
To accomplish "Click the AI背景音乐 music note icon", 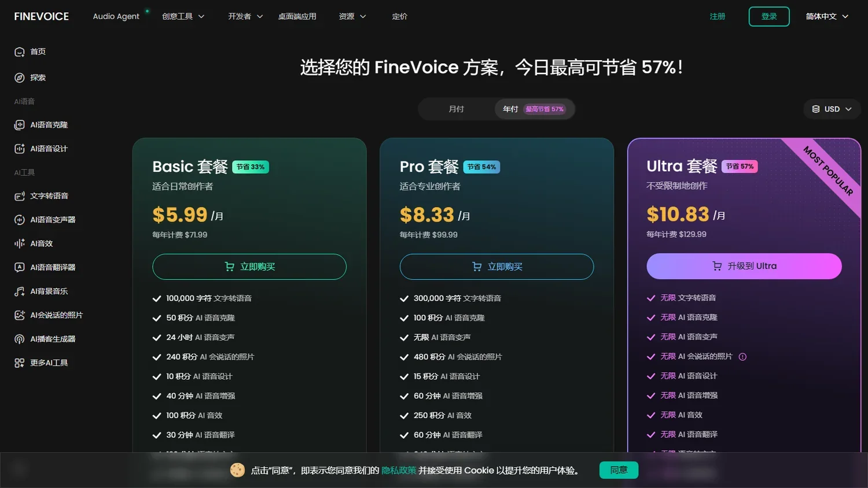I will (x=19, y=291).
